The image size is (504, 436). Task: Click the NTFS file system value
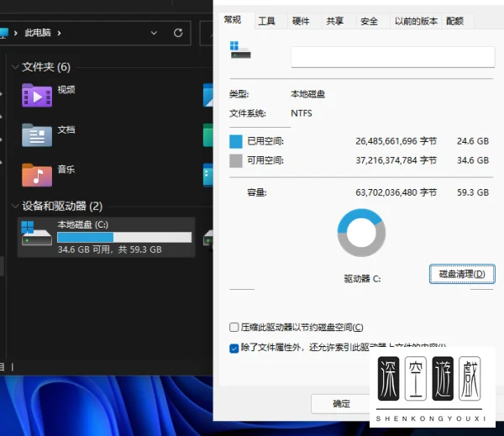302,113
